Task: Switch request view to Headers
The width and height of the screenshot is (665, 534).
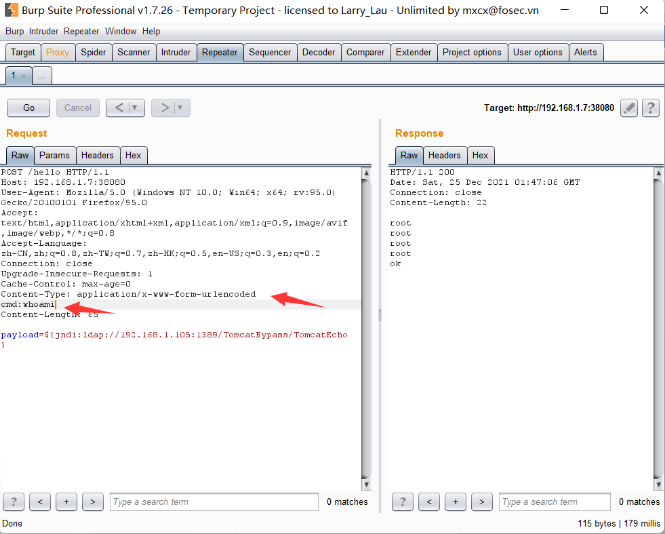Action: [97, 155]
